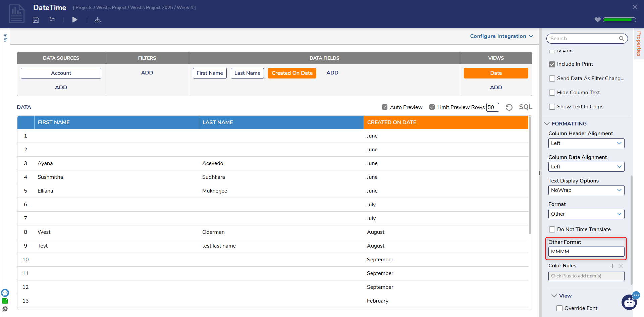Screen dimensions: 644x317
Task: Open the Properties side tab
Action: coord(639,44)
